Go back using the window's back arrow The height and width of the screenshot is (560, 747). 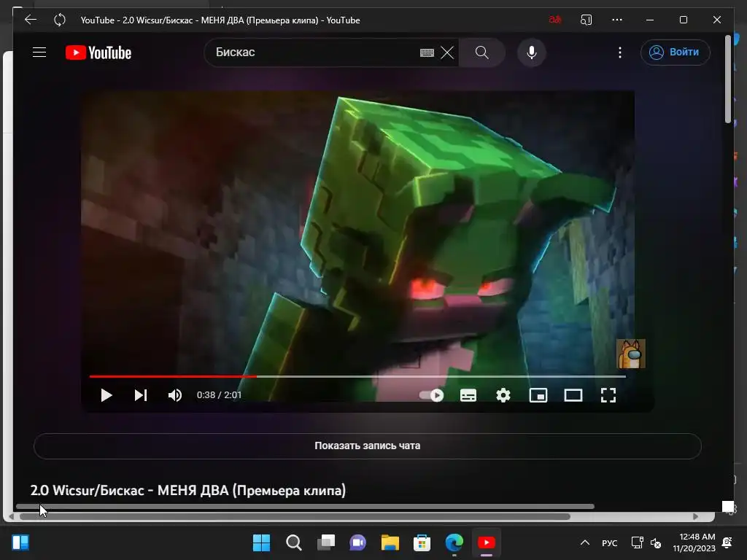pos(31,20)
